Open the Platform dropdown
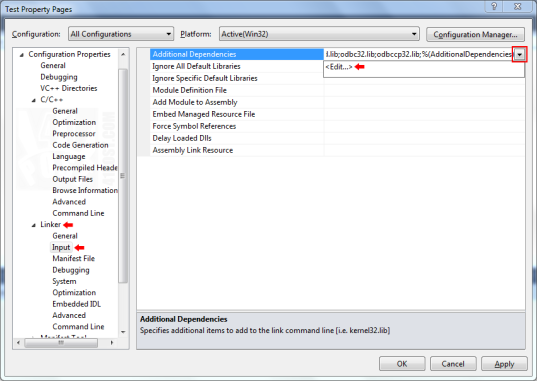The height and width of the screenshot is (381, 537). [x=319, y=34]
